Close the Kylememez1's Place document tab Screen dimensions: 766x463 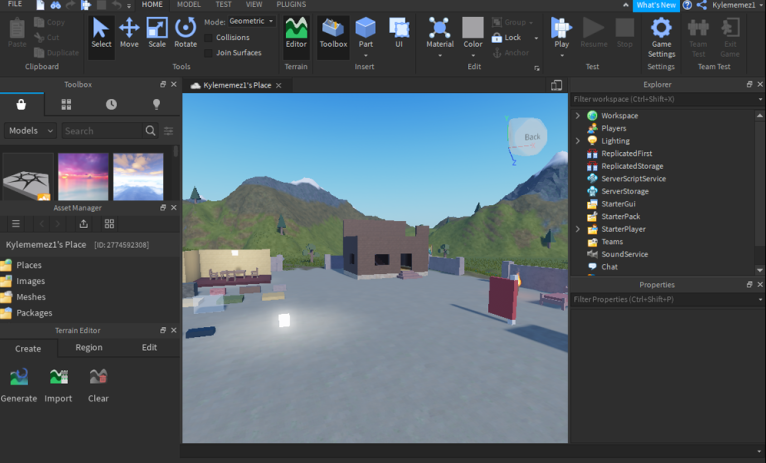coord(278,85)
